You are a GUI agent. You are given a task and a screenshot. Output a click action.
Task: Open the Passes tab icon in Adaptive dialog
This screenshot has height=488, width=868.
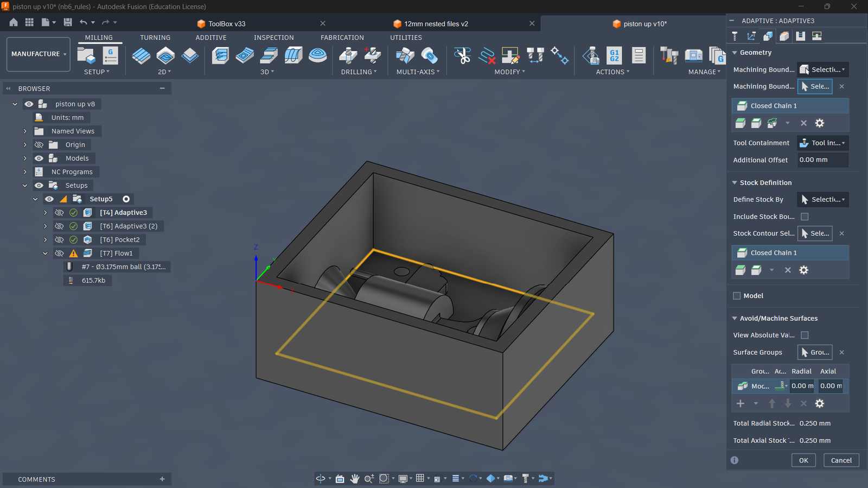800,36
